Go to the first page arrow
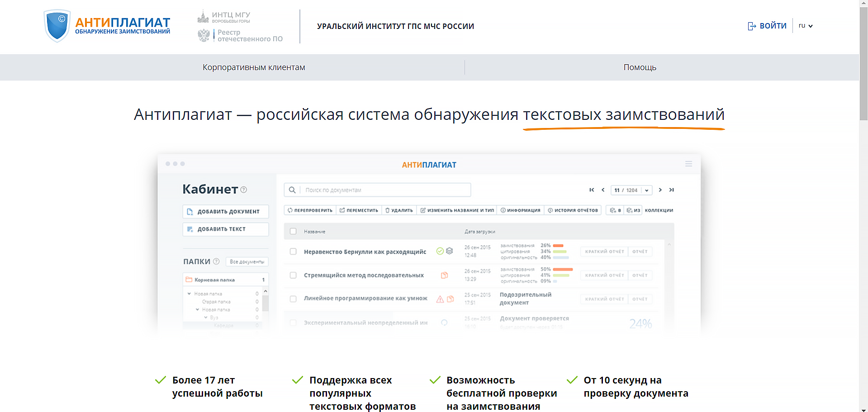Viewport: 868px width, 412px height. click(592, 190)
